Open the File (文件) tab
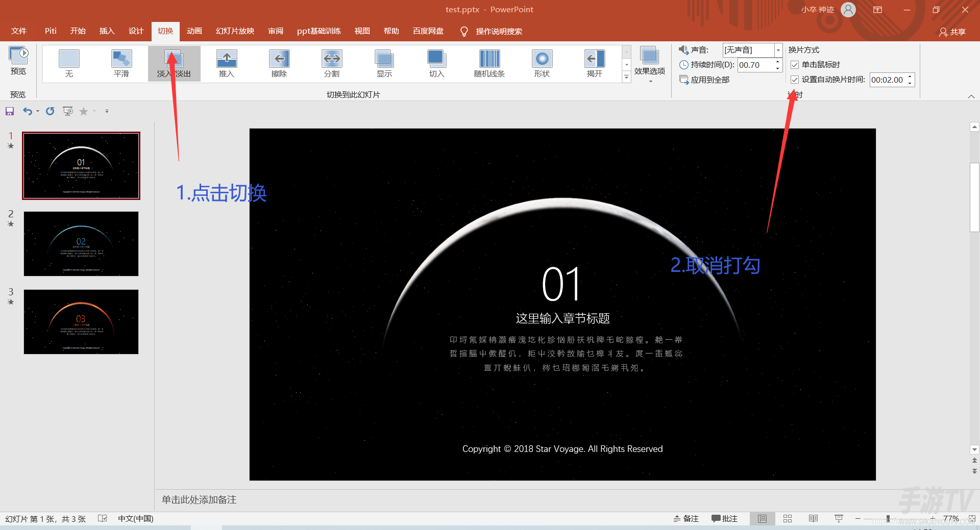Viewport: 980px width, 530px height. tap(19, 31)
